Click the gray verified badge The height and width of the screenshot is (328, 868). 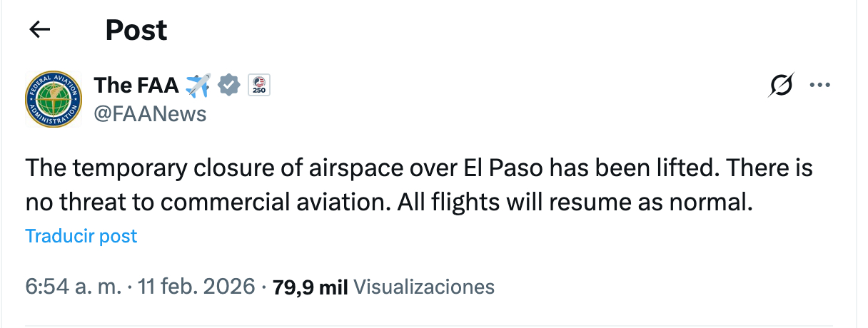click(228, 85)
